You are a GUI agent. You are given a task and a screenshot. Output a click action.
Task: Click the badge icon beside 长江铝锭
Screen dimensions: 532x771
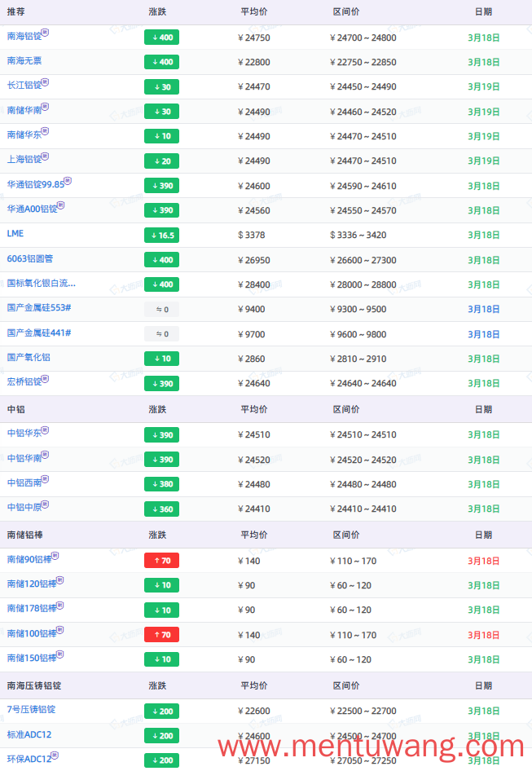(46, 82)
